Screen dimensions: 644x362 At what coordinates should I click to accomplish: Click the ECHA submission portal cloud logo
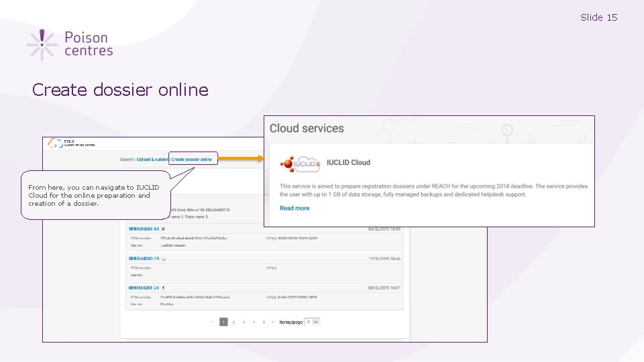tap(55, 143)
